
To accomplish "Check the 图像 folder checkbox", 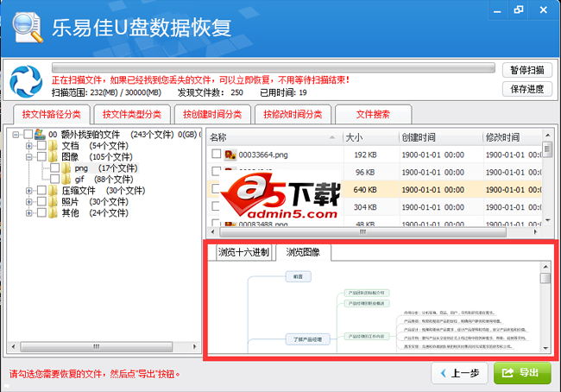I will [41, 157].
